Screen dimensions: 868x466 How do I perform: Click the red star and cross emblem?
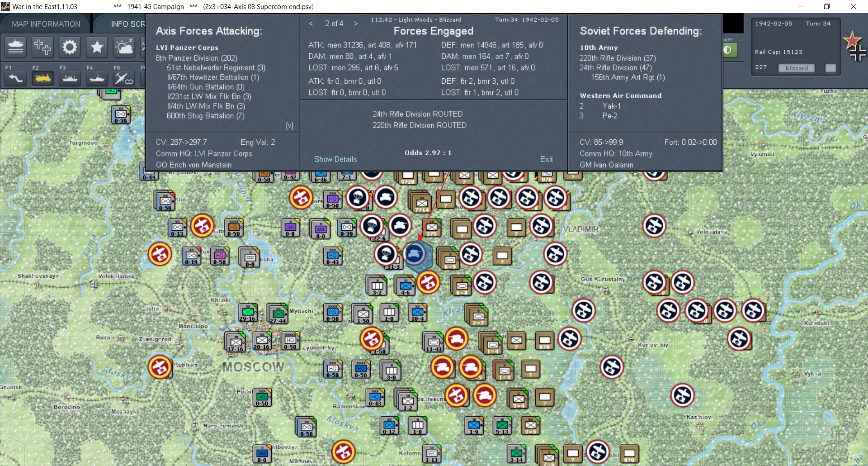[x=854, y=47]
